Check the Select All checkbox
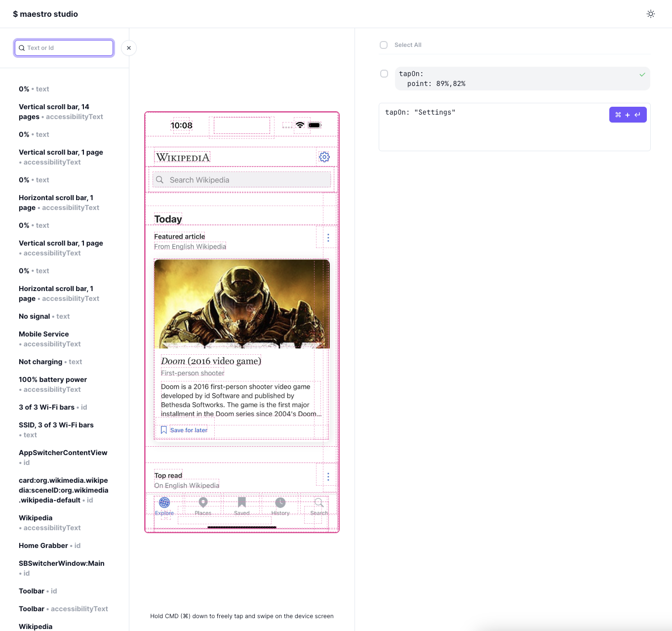 click(384, 45)
